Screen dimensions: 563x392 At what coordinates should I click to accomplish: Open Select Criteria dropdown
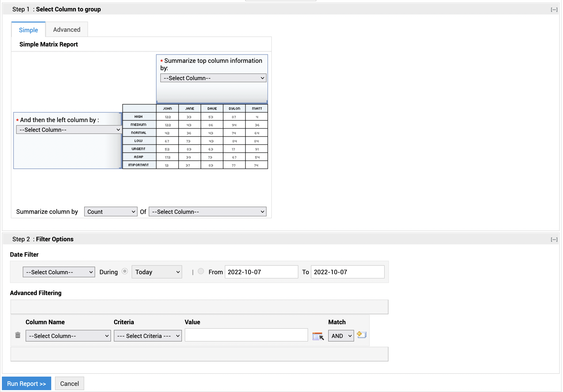(x=148, y=336)
